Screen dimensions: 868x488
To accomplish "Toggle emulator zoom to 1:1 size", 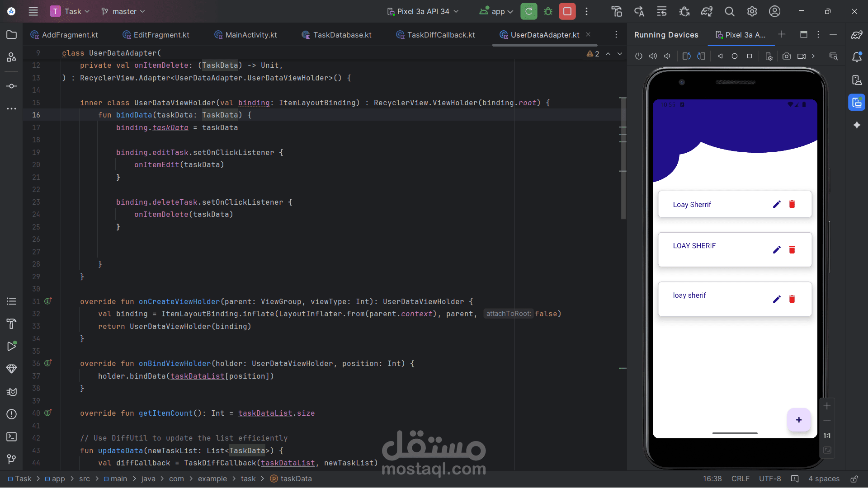I will point(827,436).
